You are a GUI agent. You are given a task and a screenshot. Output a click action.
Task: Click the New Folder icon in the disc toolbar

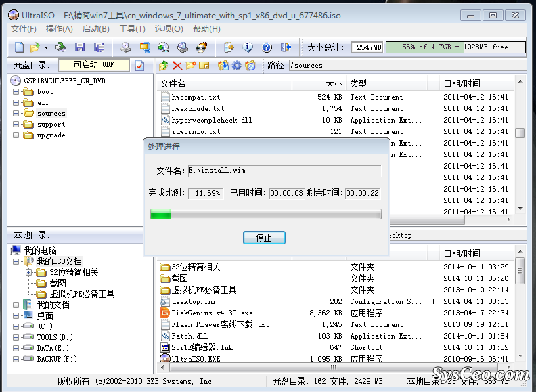pyautogui.click(x=191, y=65)
